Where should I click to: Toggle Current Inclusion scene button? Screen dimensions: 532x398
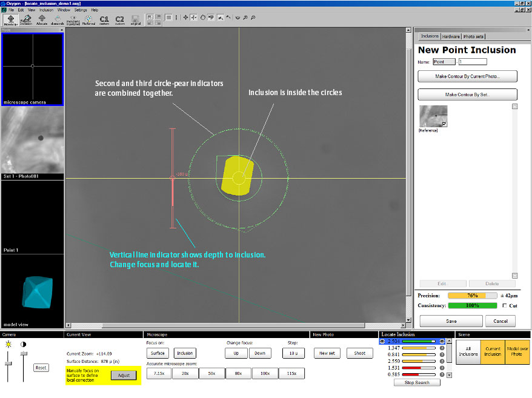(493, 352)
